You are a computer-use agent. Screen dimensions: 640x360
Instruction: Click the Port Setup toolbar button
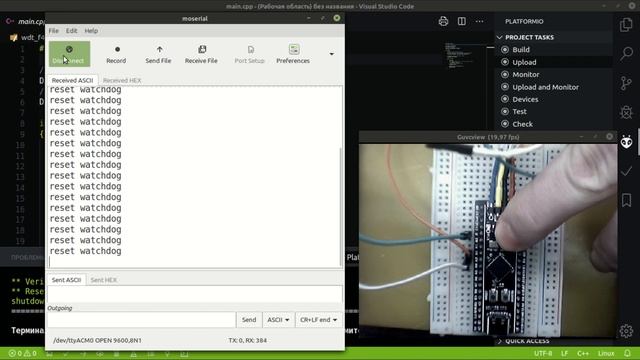[250, 54]
